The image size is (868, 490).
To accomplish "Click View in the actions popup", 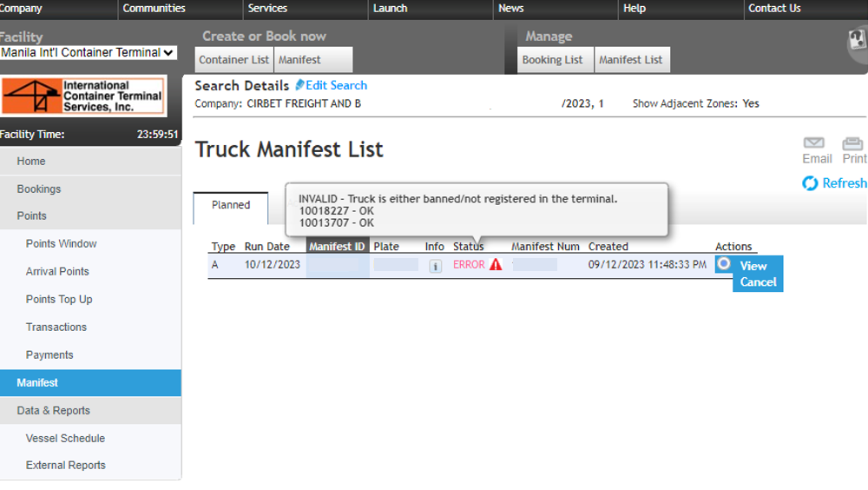I will pos(753,266).
